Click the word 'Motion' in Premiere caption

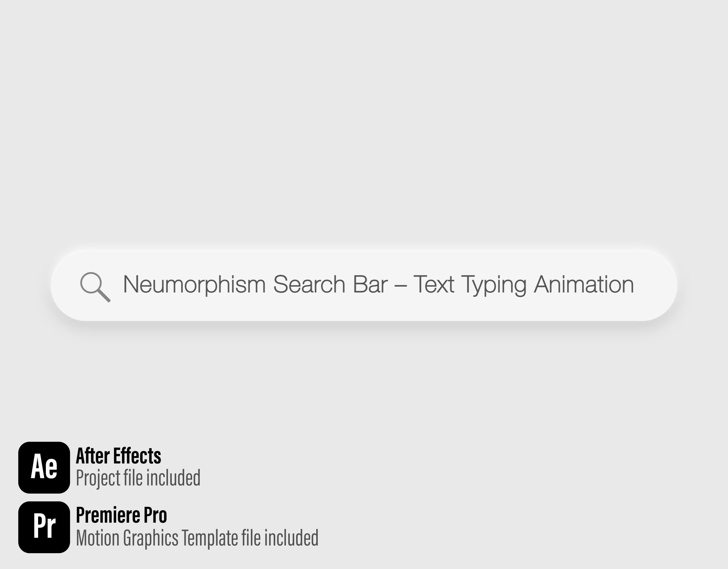[x=98, y=538]
